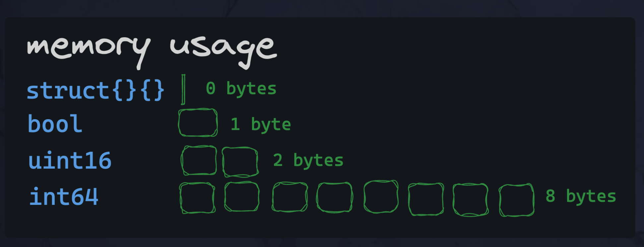Click the bool type label
The height and width of the screenshot is (247, 644).
[x=55, y=124]
